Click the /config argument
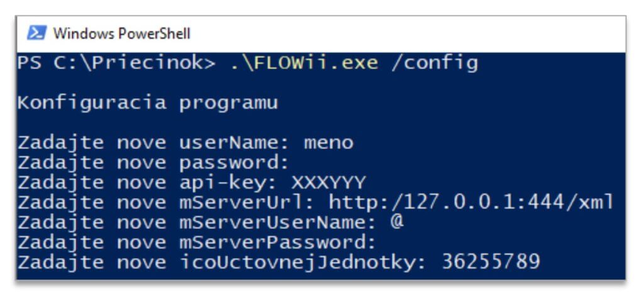Viewport: 644px width, 297px height. coord(435,64)
